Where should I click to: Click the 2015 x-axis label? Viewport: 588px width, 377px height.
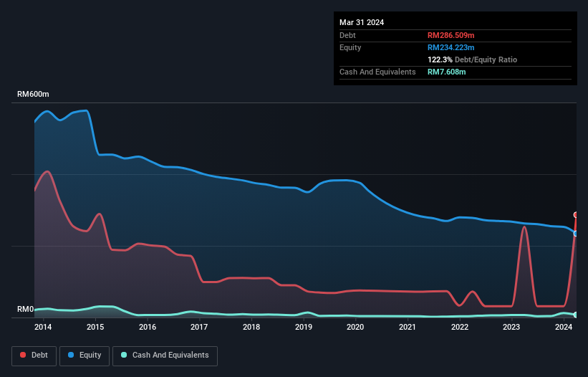click(95, 327)
